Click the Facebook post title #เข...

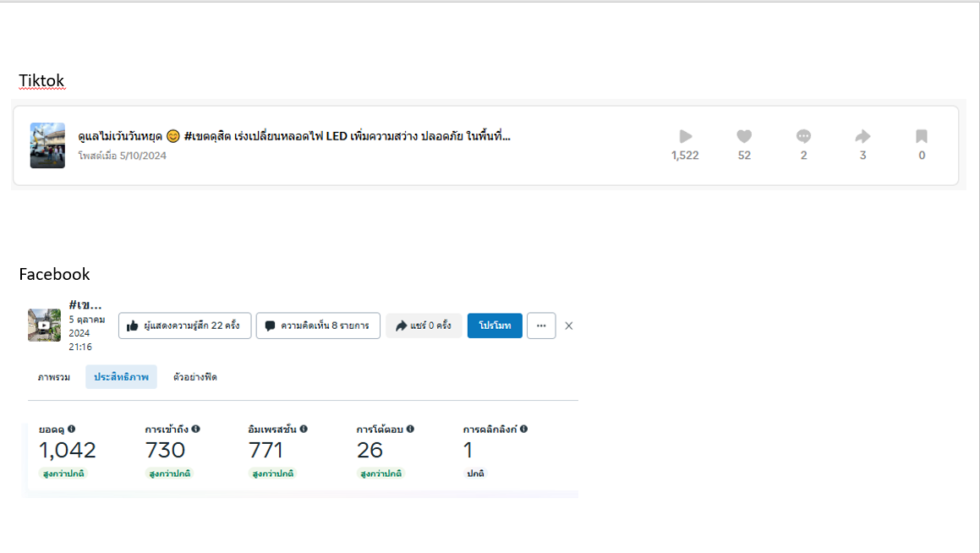pyautogui.click(x=85, y=305)
